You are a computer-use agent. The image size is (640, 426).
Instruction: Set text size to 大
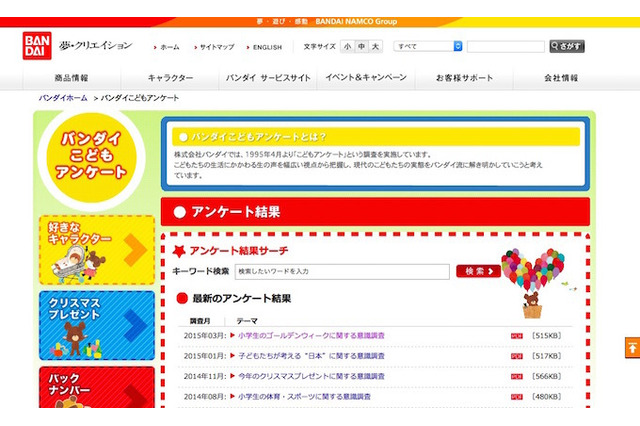(375, 47)
